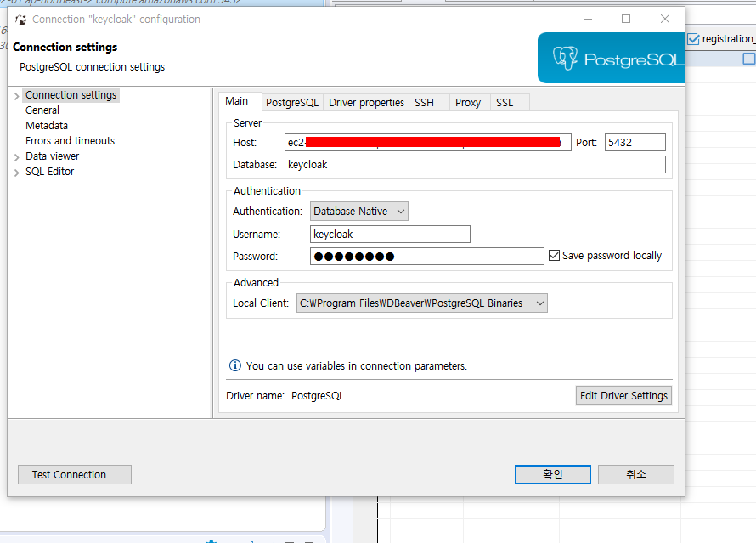Maximize the configuration dialog
Screen dimensions: 756x543
coord(626,19)
